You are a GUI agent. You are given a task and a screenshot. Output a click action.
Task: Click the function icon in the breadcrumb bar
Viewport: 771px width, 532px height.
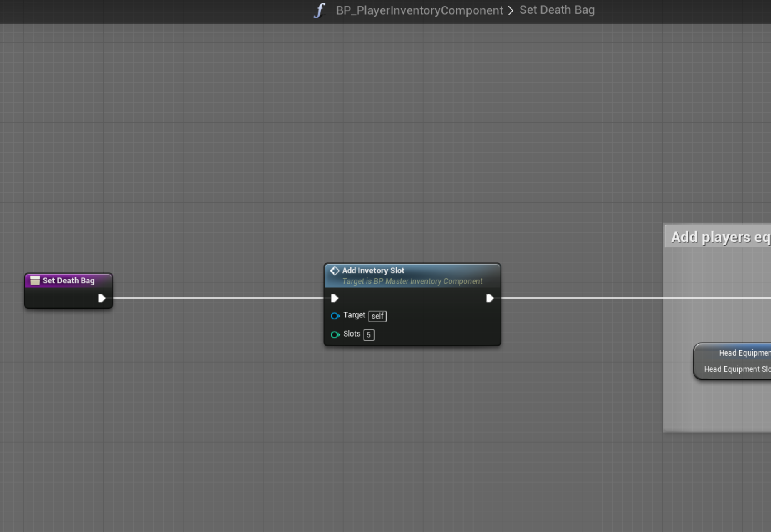click(x=320, y=10)
